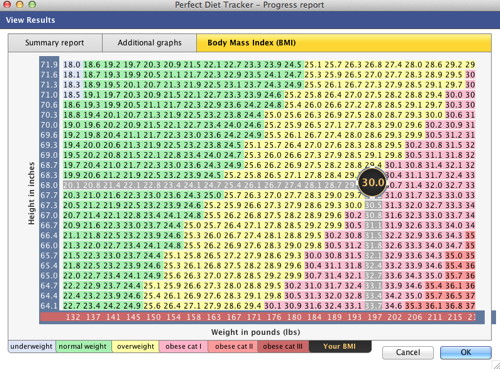This screenshot has height=369, width=500.
Task: Select the 68.0 inches height row header
Action: coord(49,185)
